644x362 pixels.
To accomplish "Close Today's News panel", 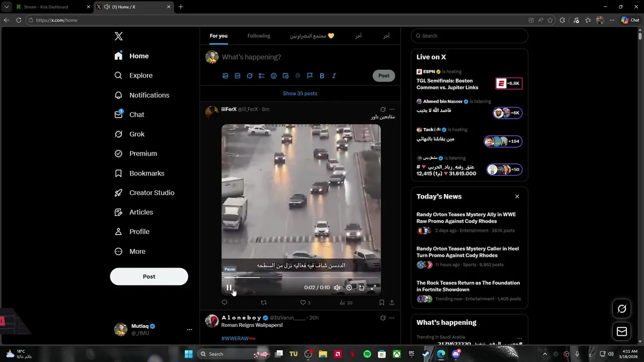I will click(517, 197).
